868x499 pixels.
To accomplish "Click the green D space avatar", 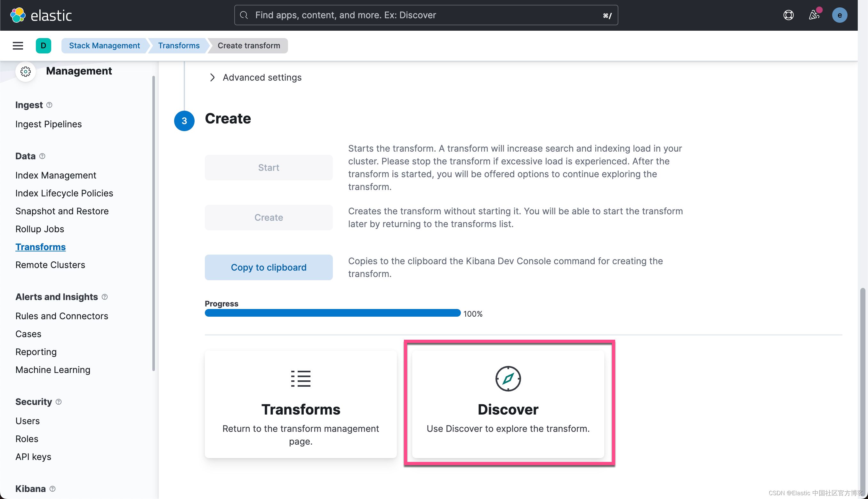I will click(x=43, y=45).
